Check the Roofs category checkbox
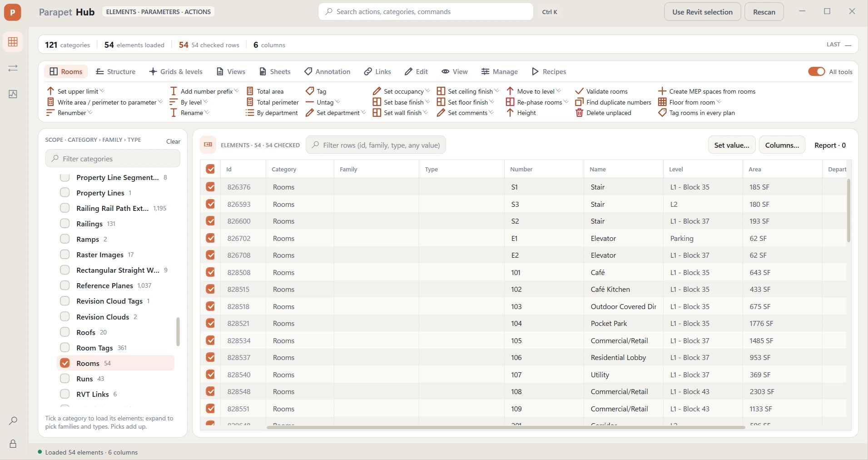The image size is (868, 460). click(x=65, y=332)
